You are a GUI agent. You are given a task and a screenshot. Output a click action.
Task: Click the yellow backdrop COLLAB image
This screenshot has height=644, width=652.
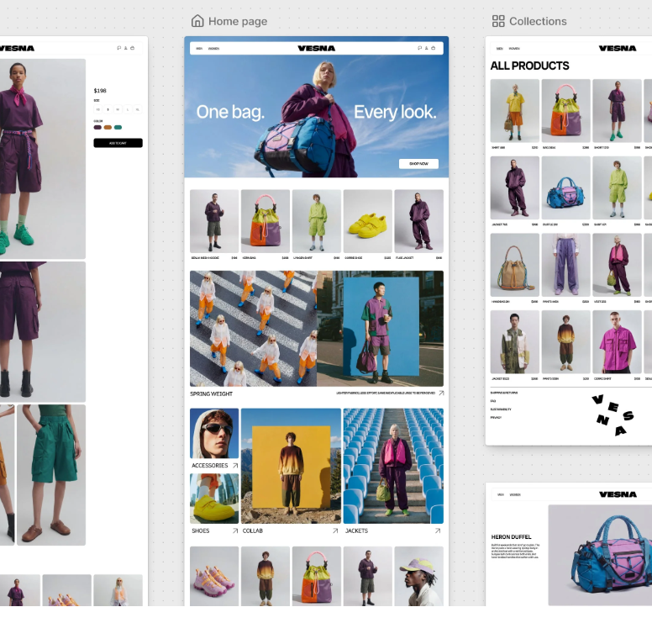coord(291,466)
